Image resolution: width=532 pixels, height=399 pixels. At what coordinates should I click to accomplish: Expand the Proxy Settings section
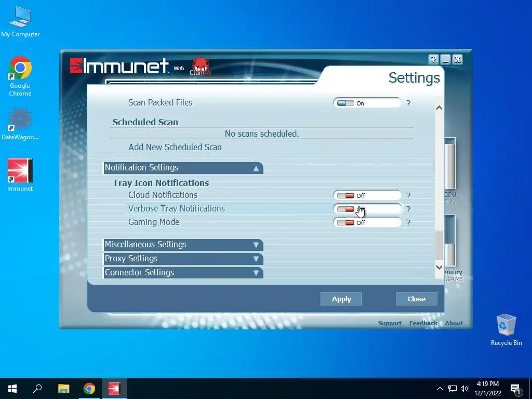pos(183,259)
